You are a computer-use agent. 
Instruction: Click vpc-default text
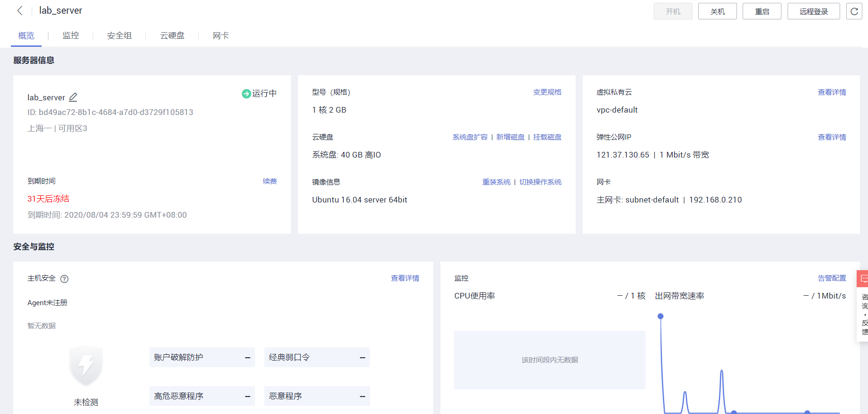click(617, 110)
